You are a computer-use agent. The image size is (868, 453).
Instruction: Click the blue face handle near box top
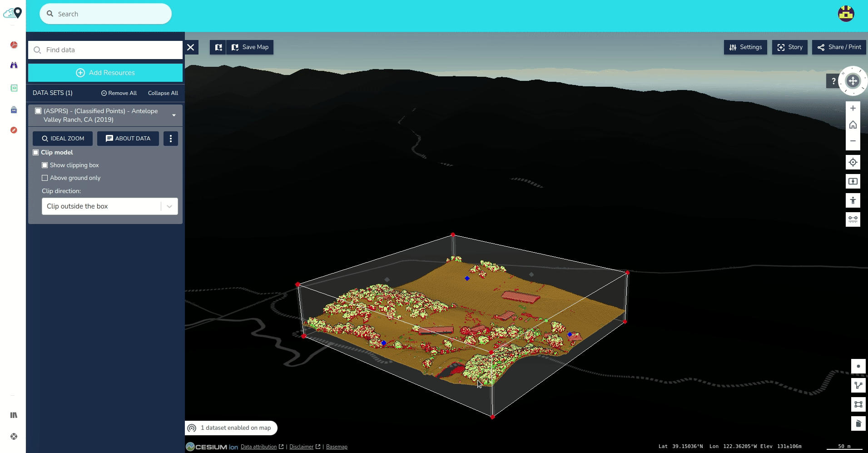pos(467,278)
